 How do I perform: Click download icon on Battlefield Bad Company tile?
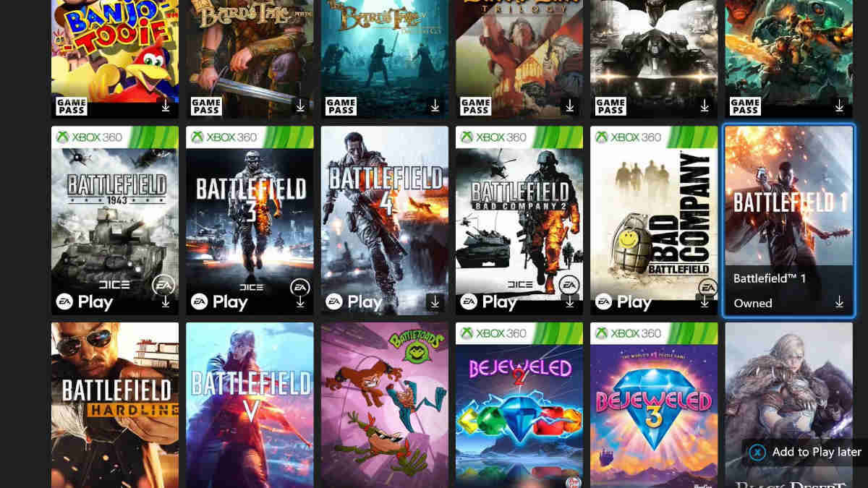point(705,302)
